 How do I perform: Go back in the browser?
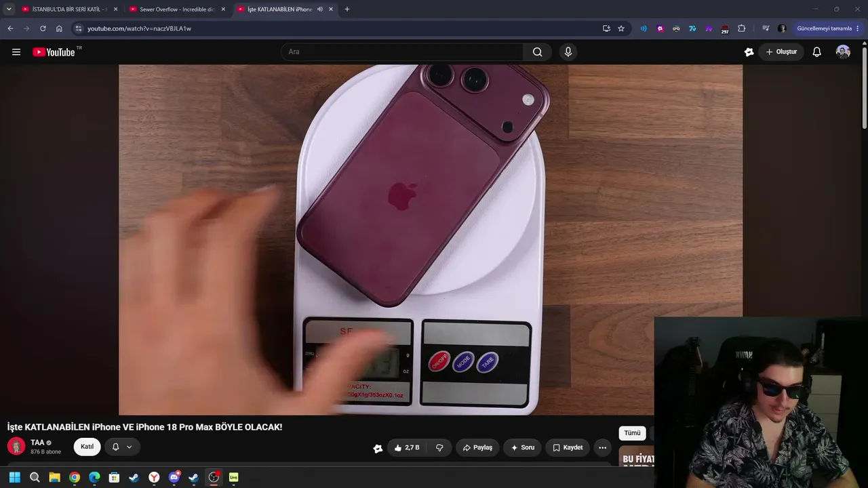[10, 28]
